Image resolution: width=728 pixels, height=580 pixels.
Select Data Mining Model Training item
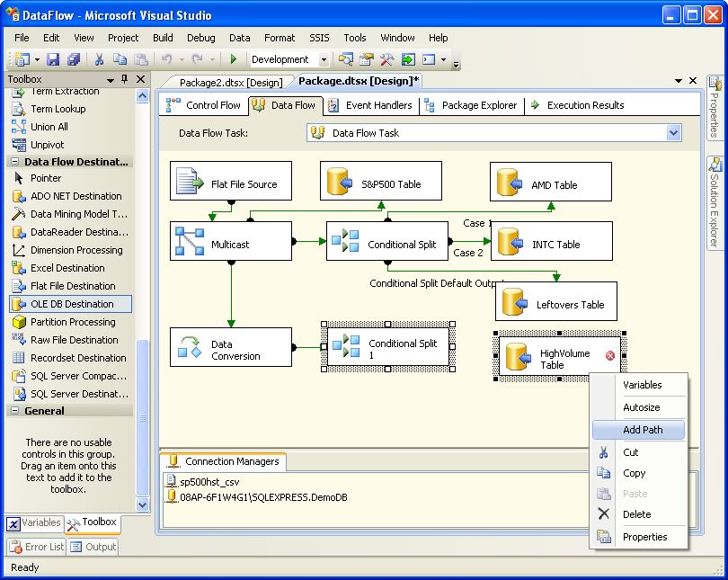(69, 214)
